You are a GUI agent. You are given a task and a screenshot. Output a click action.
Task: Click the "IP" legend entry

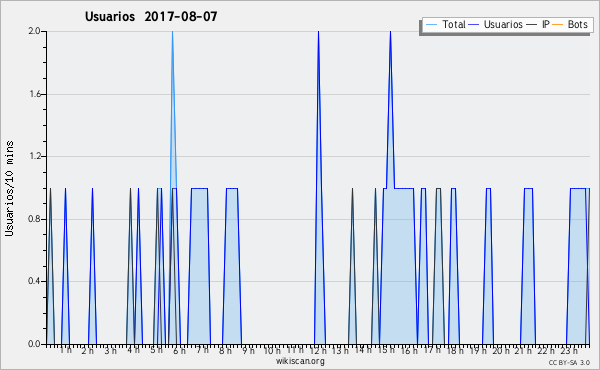point(538,24)
